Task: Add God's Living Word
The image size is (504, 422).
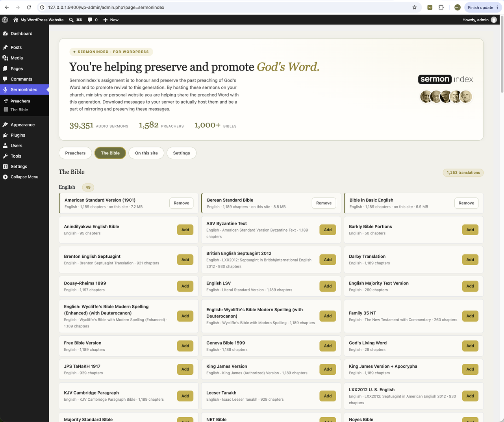Action: tap(470, 346)
